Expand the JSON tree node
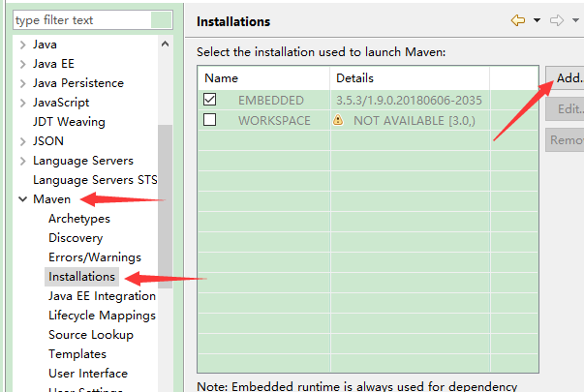The height and width of the screenshot is (392, 584). (22, 141)
